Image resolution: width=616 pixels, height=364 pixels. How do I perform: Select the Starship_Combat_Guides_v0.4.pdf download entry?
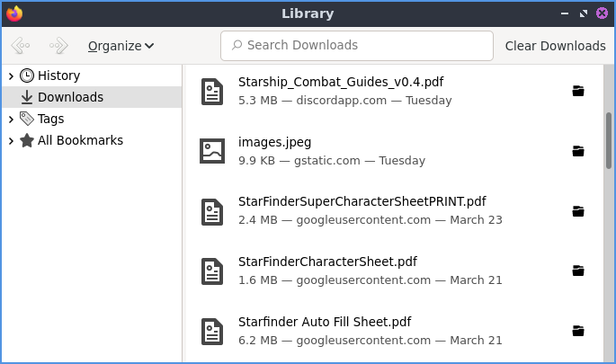click(378, 91)
